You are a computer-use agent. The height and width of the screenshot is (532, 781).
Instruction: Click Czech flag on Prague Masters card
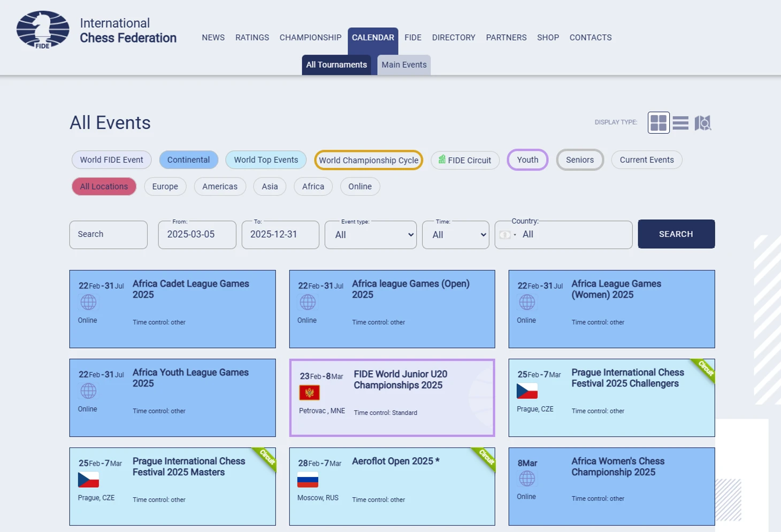[88, 480]
